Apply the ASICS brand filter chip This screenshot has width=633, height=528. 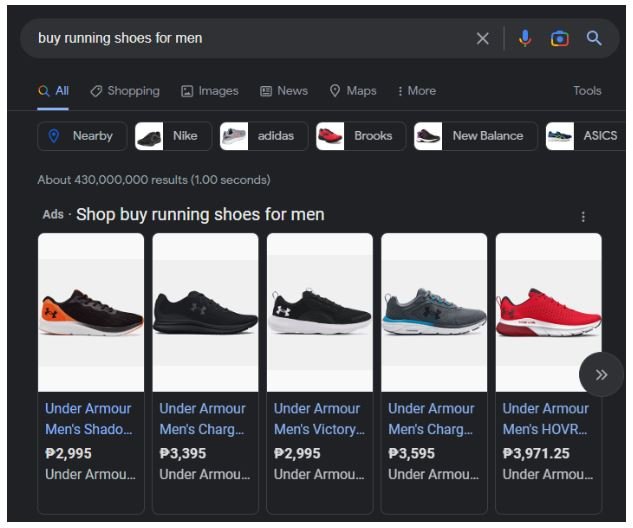pyautogui.click(x=585, y=136)
